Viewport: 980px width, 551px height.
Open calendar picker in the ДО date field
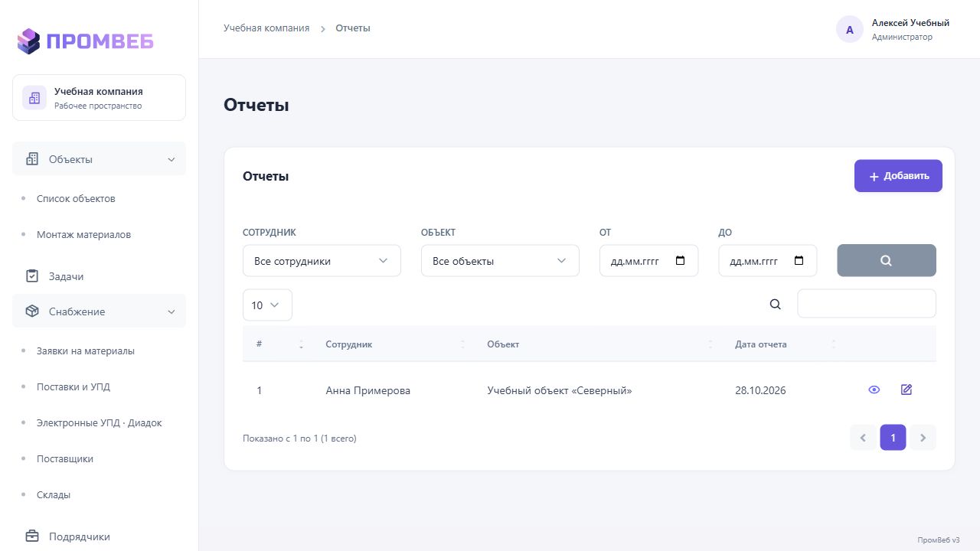click(799, 261)
